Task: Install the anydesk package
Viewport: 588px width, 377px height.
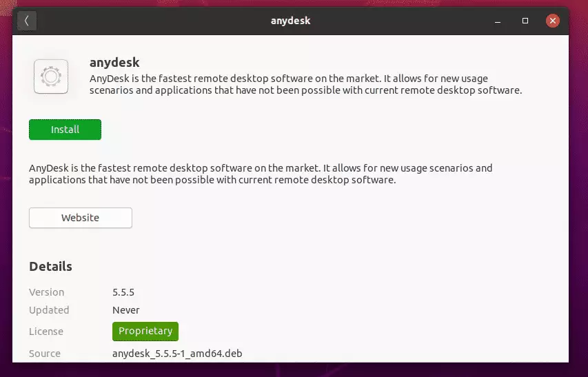Action: [65, 130]
